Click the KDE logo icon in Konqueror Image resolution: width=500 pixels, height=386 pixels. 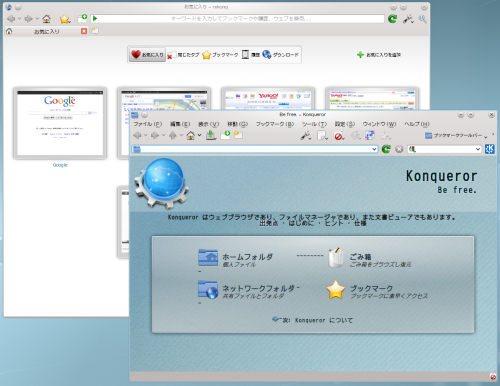pyautogui.click(x=489, y=149)
